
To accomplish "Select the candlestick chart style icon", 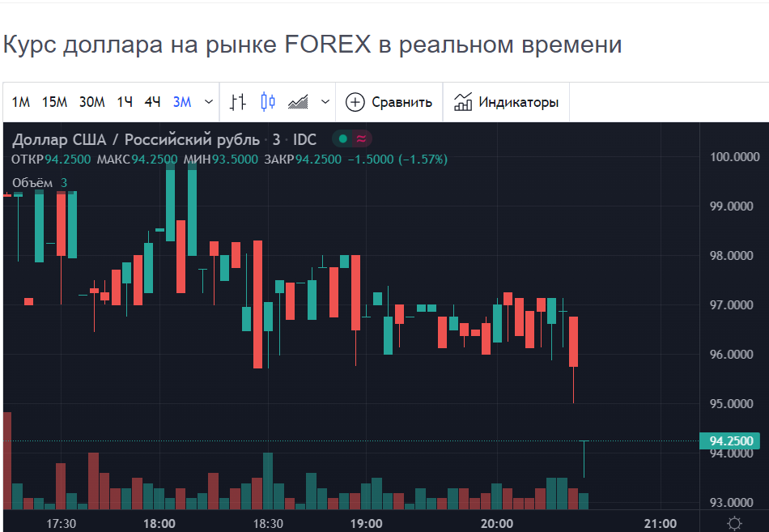I will (x=268, y=102).
